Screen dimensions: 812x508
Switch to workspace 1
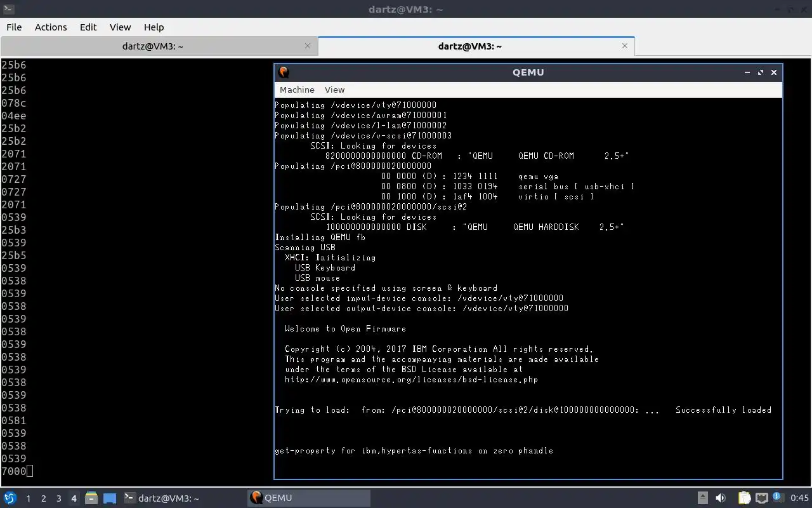pos(28,498)
